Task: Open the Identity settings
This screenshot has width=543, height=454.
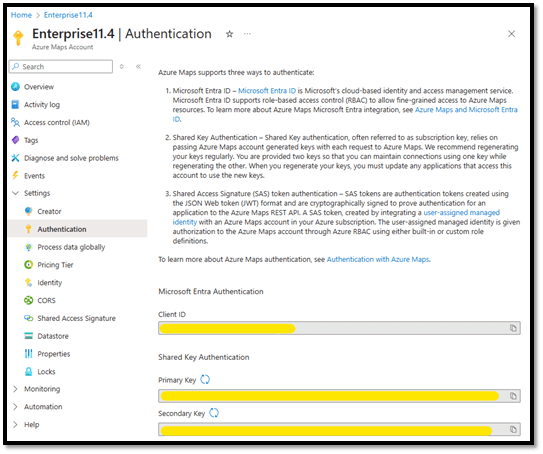Action: [x=50, y=283]
